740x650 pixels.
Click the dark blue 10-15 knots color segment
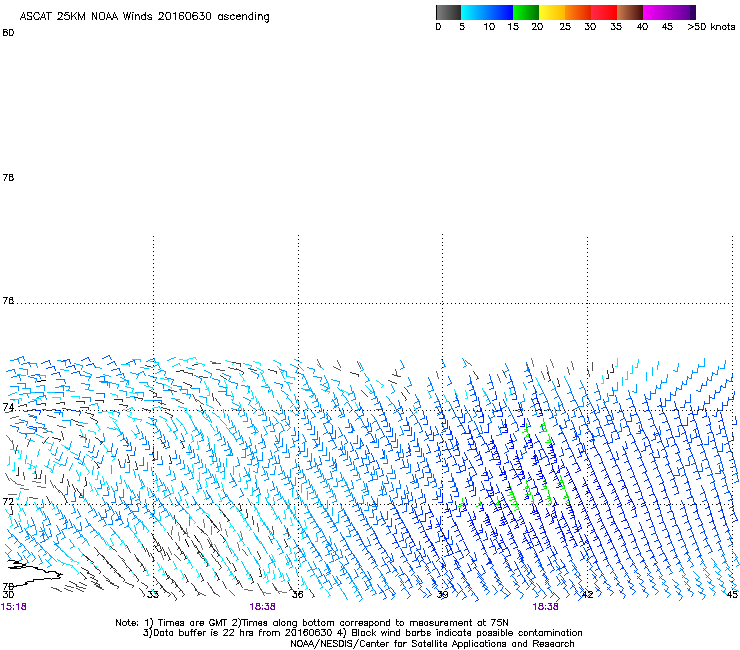tap(500, 12)
